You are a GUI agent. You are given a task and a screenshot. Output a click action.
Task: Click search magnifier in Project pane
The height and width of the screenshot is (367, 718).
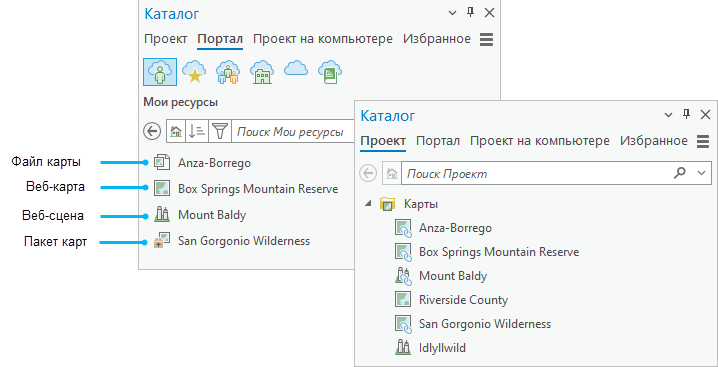pyautogui.click(x=680, y=173)
